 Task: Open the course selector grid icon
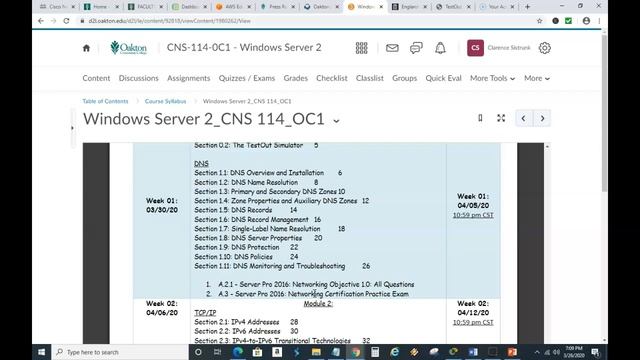[x=361, y=48]
